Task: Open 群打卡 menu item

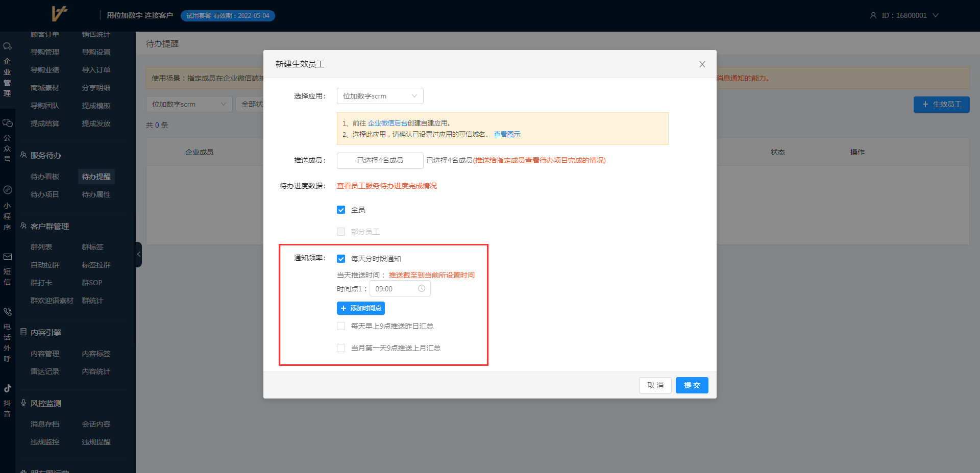Action: click(x=41, y=283)
